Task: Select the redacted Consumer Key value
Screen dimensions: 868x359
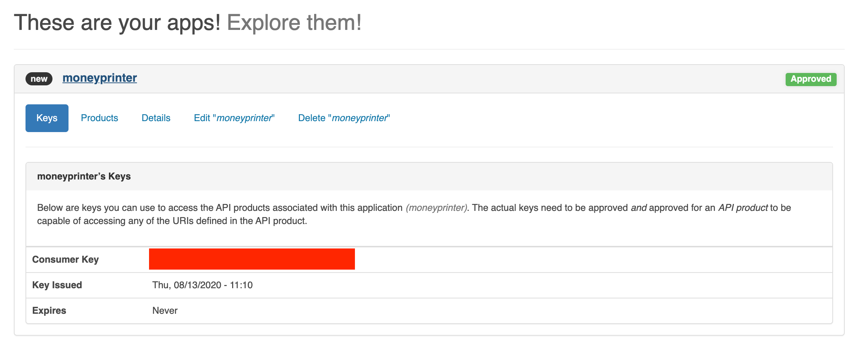Action: click(x=252, y=259)
